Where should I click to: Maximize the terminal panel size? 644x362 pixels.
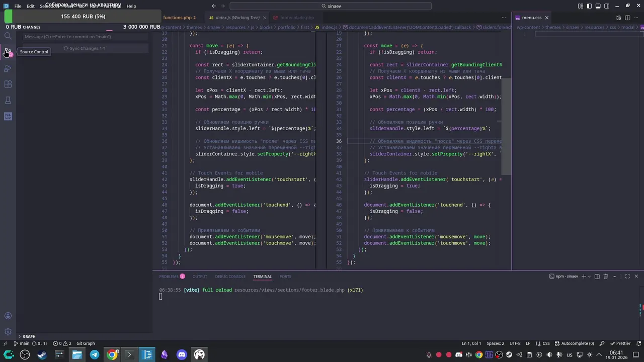[627, 277]
